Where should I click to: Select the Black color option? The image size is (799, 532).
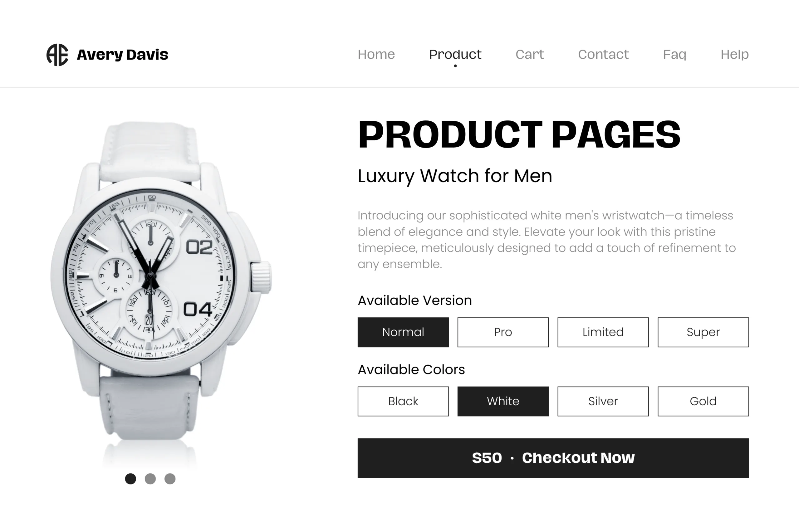[x=403, y=401]
